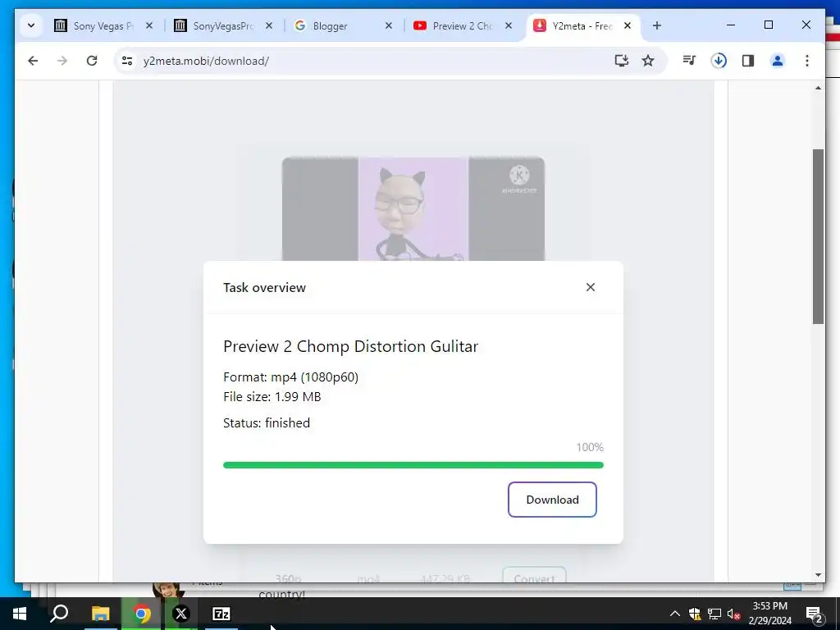Open the taskbar clock 3:53 PM
This screenshot has width=840, height=630.
click(x=769, y=614)
